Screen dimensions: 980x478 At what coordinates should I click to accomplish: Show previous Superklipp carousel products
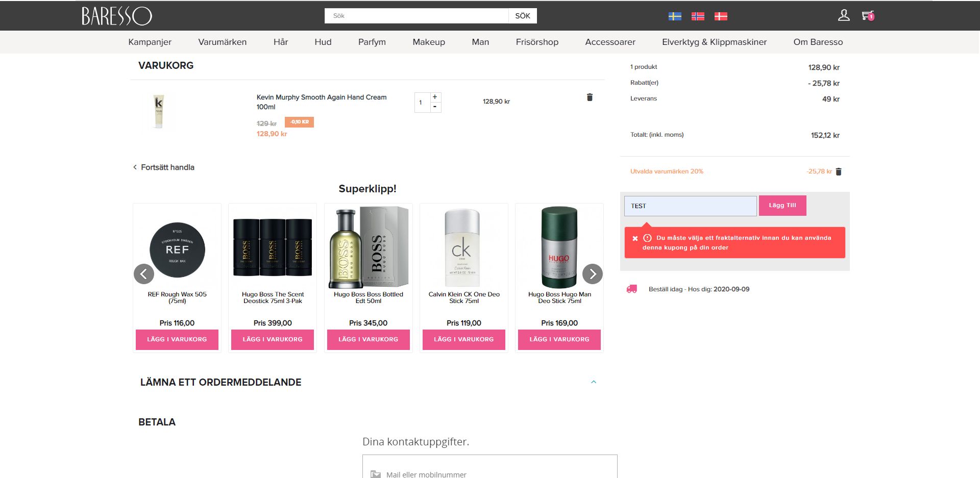pos(144,274)
